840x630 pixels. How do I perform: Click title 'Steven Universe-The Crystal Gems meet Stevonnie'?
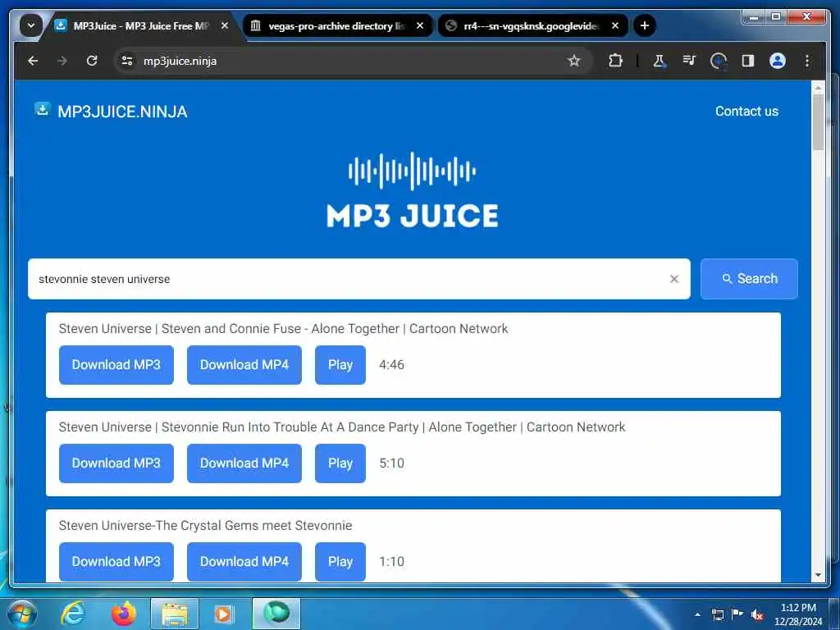[x=205, y=526]
